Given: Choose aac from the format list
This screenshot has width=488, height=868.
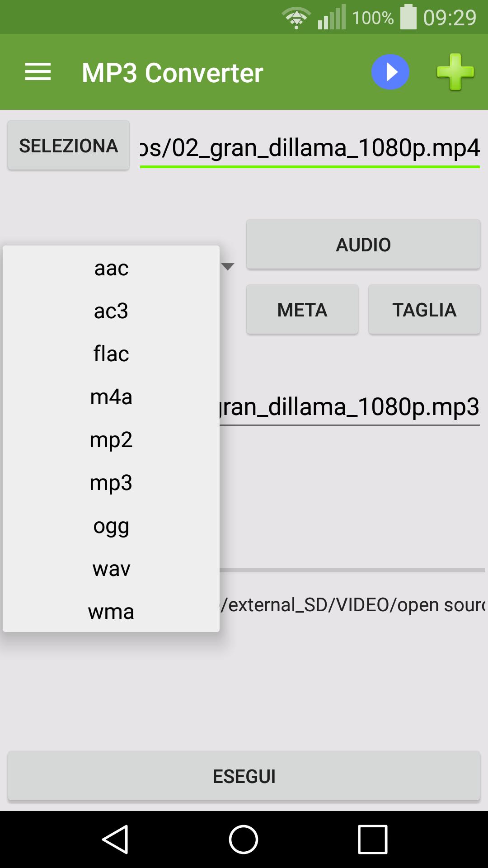Looking at the screenshot, I should [111, 268].
